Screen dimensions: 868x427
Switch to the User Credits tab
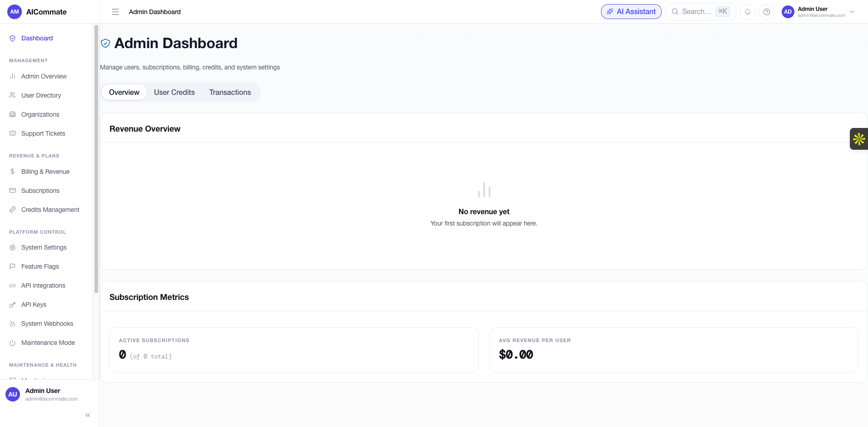point(174,92)
